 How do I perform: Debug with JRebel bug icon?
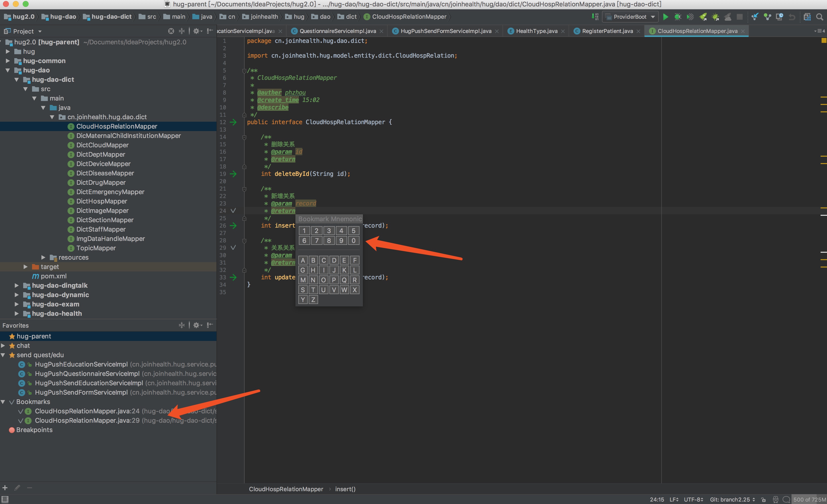(715, 17)
